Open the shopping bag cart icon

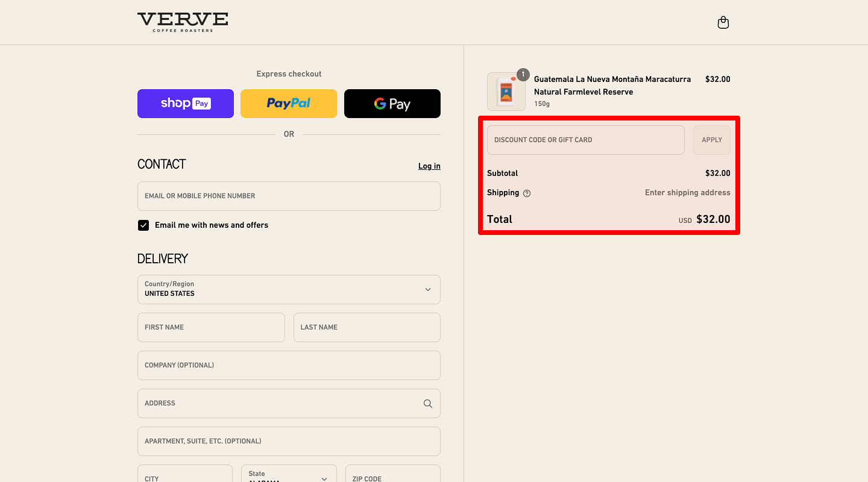723,23
